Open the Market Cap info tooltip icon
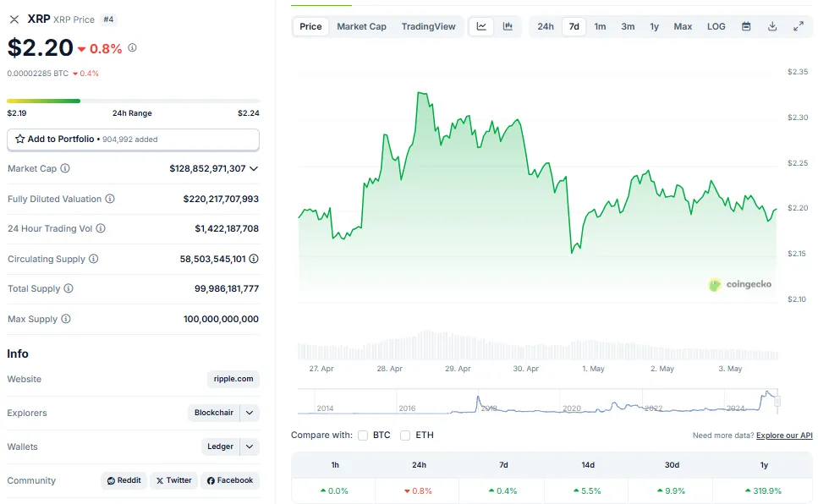818x504 pixels. [x=65, y=168]
